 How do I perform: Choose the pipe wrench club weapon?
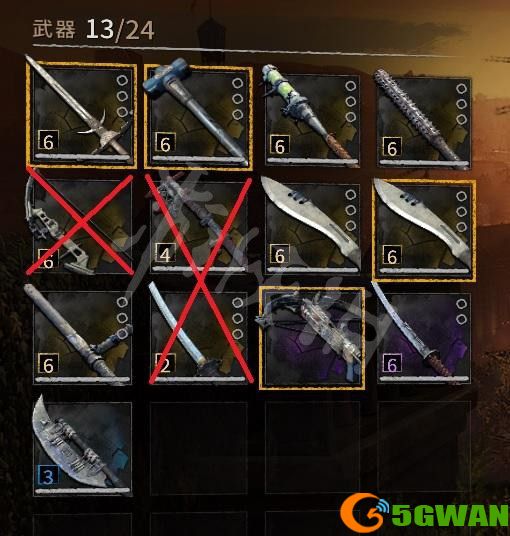[82, 337]
